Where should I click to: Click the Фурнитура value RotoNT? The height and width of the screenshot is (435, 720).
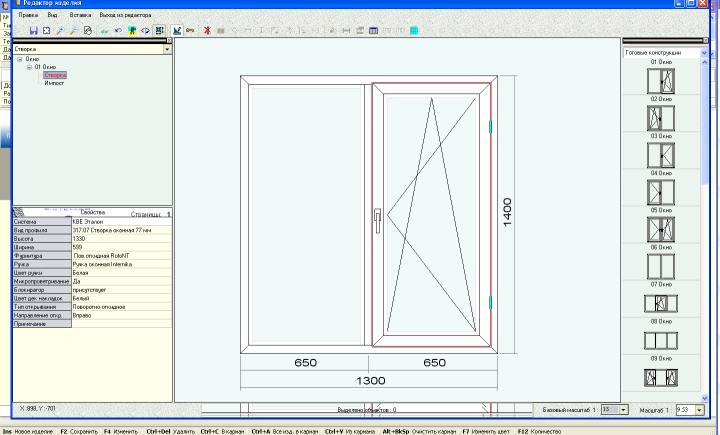pos(122,256)
